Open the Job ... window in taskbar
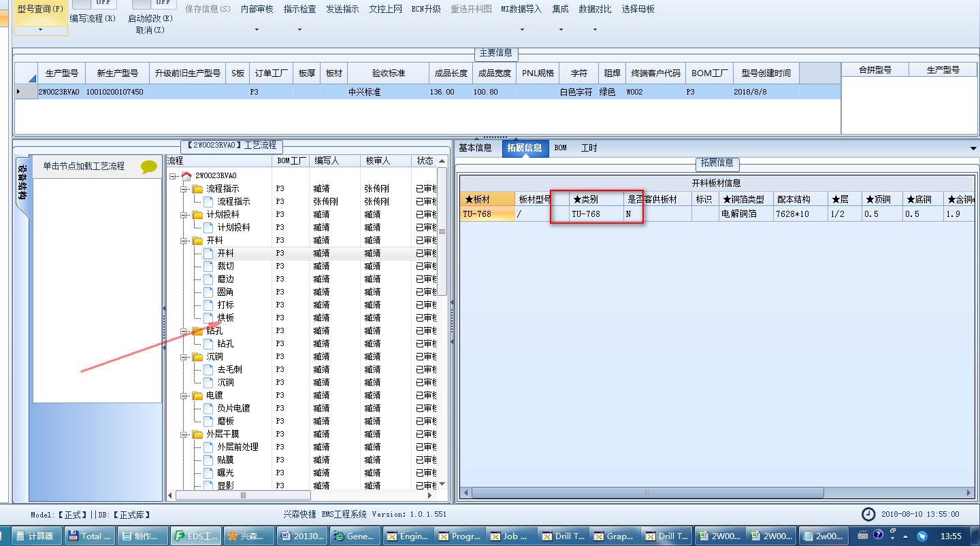The width and height of the screenshot is (980, 546). click(x=512, y=536)
